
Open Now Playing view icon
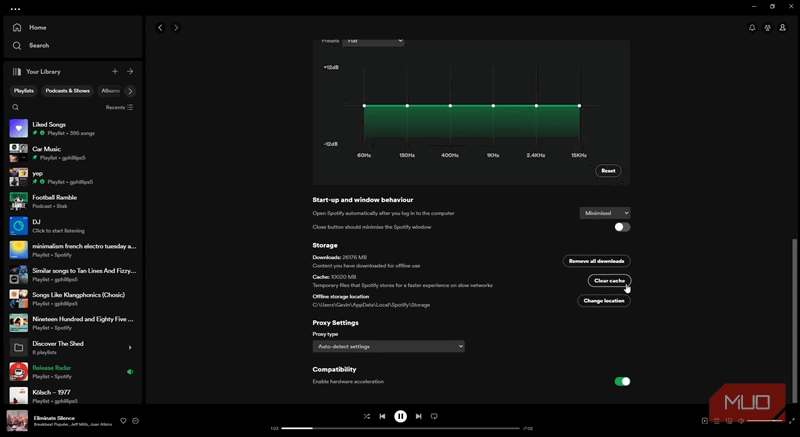click(x=705, y=421)
